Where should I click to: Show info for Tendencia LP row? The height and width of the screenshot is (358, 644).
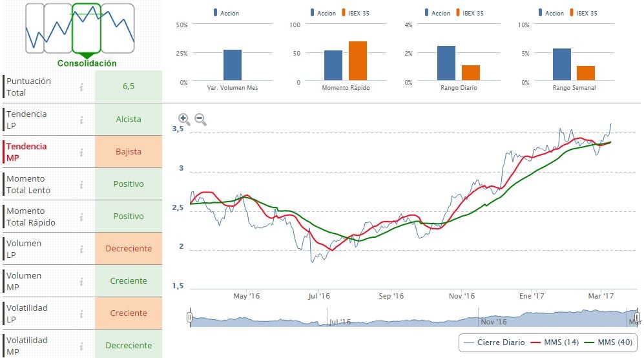pos(81,120)
